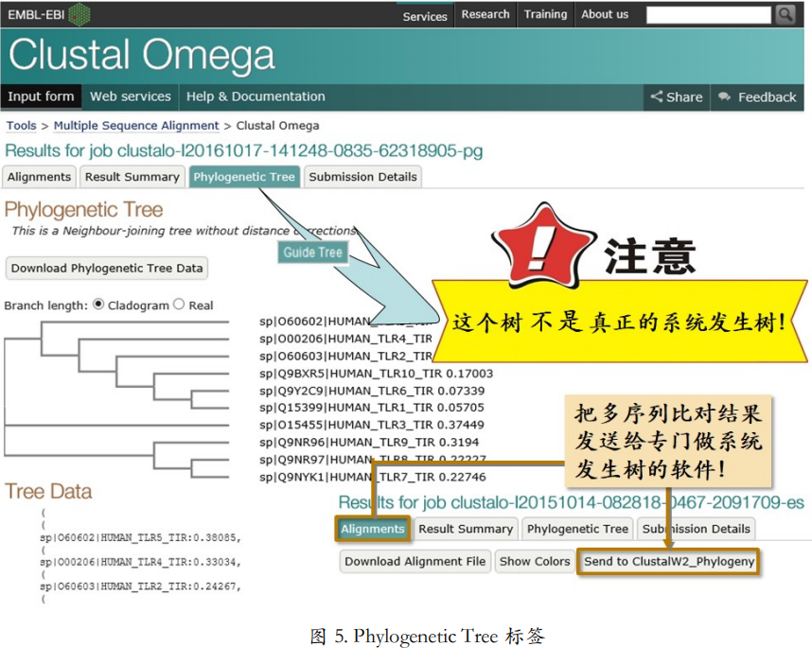The height and width of the screenshot is (664, 812).
Task: Focus the top search input field
Action: pos(709,15)
